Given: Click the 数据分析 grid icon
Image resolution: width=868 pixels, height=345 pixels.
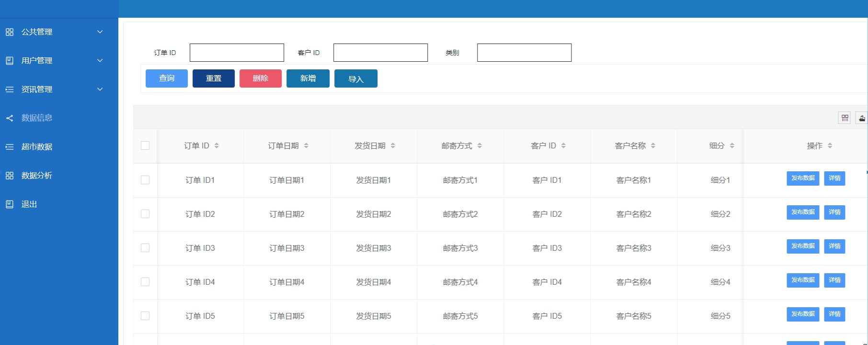Looking at the screenshot, I should tap(10, 176).
